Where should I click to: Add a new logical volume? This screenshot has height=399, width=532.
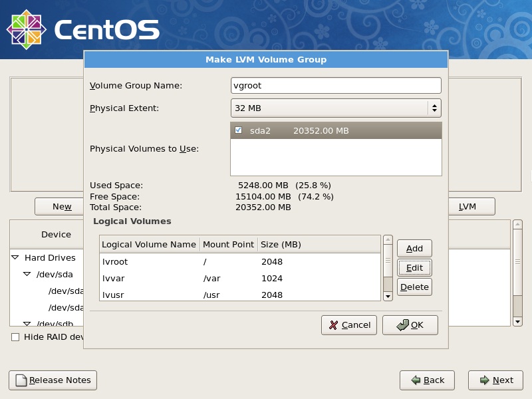414,248
